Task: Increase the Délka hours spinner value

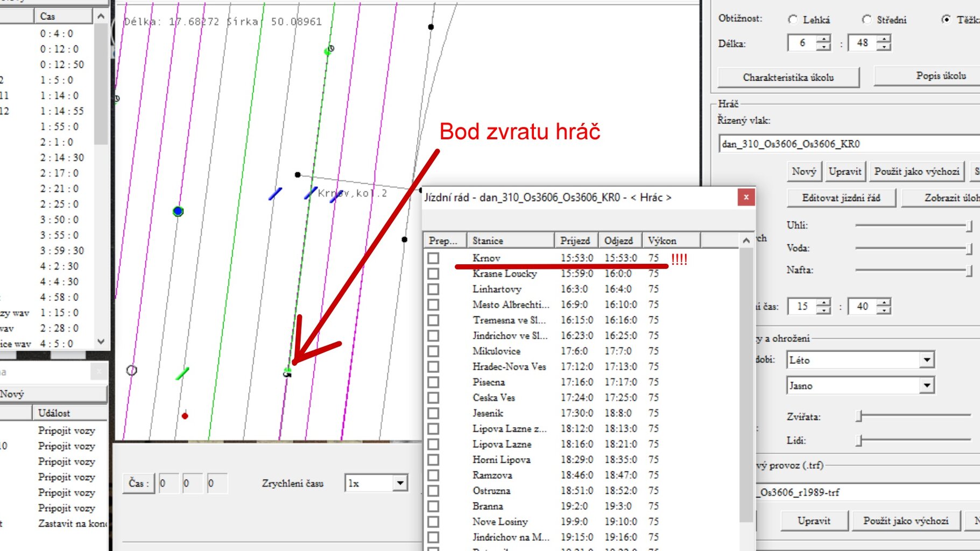Action: pos(823,38)
